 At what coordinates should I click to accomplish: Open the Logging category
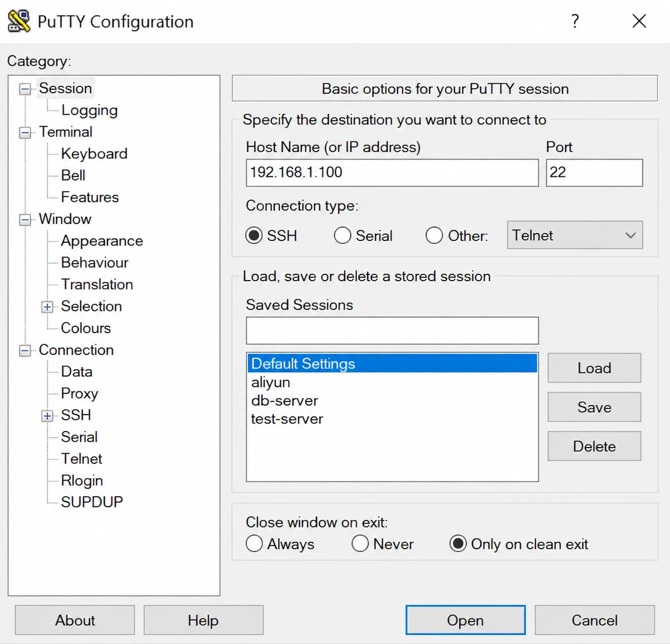90,110
